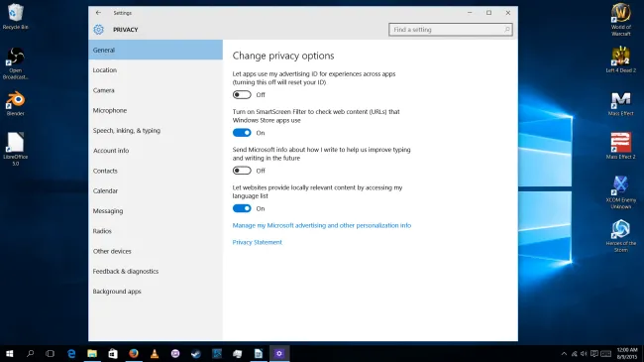Open Manage my Microsoft advertising link
The image size is (644, 362).
pyautogui.click(x=322, y=225)
